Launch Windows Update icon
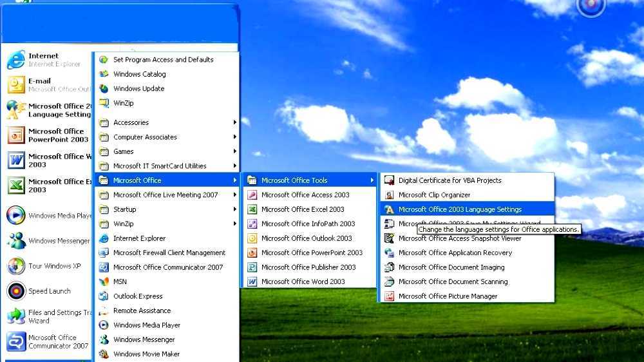644x362 pixels. tap(104, 88)
